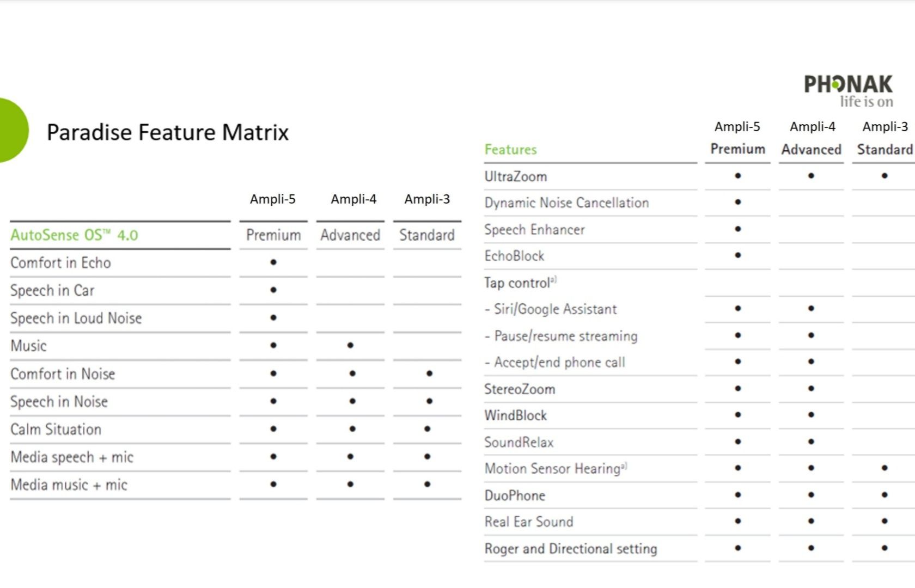Click the Standard dot in the UltraZoom row

(884, 176)
